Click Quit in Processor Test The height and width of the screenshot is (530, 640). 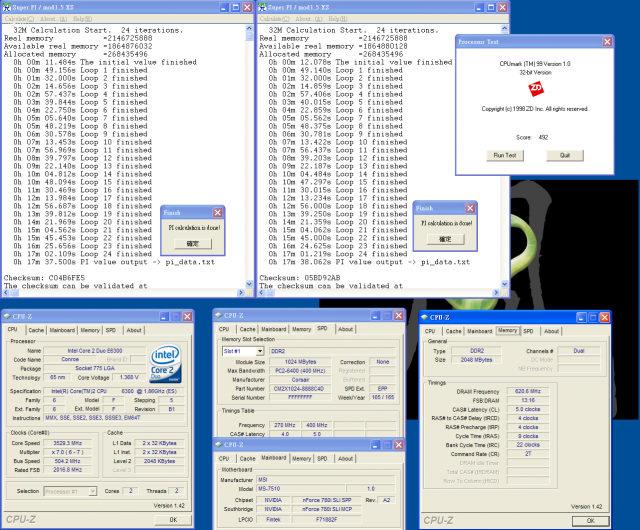point(565,155)
